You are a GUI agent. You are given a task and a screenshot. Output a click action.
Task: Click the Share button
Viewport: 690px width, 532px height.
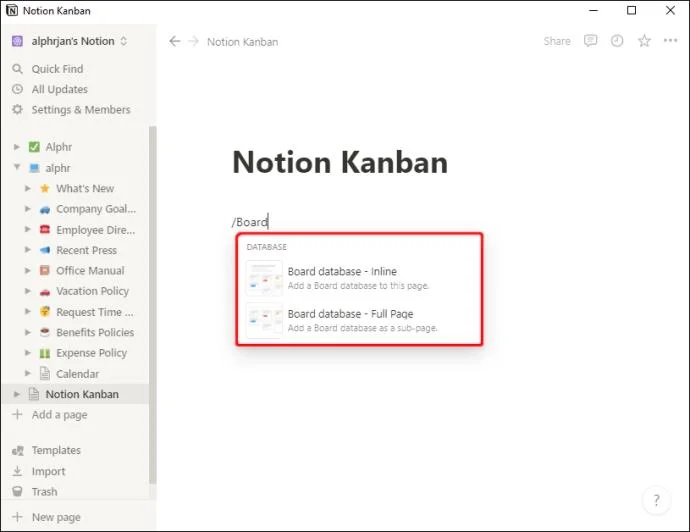pyautogui.click(x=557, y=41)
